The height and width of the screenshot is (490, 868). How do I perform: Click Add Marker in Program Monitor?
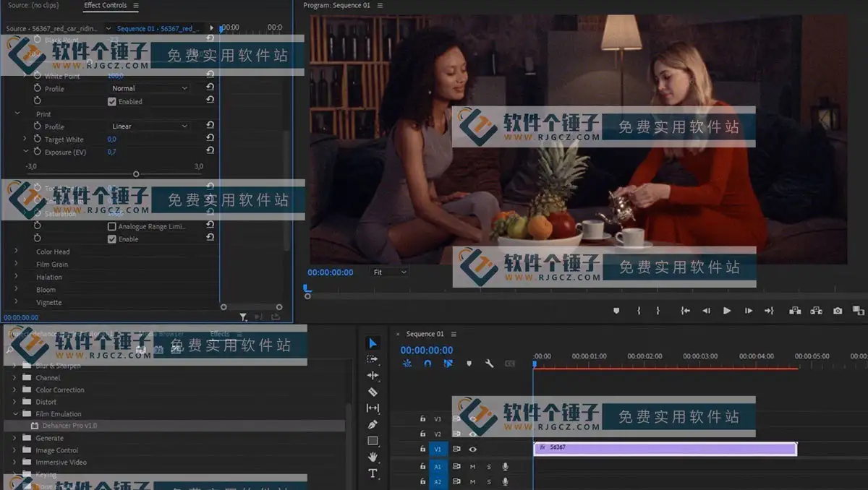click(x=616, y=311)
